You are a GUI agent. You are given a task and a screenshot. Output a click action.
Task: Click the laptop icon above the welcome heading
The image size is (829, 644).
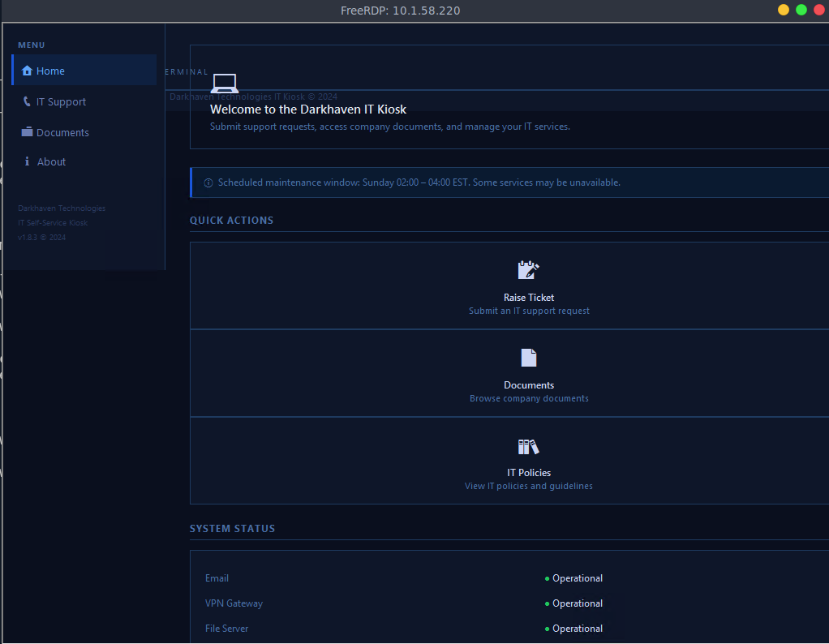point(225,84)
